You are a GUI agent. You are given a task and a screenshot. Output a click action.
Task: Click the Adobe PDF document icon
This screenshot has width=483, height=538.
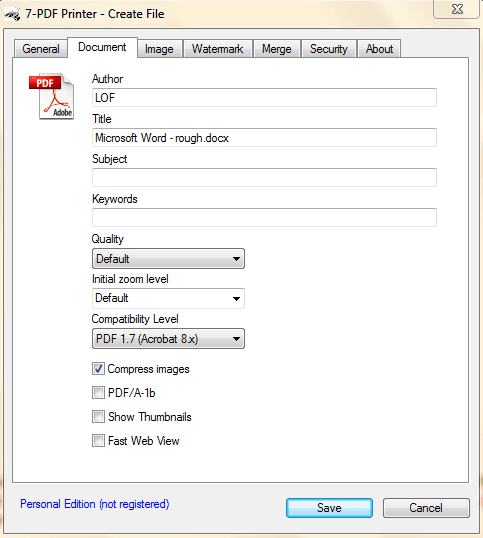(51, 96)
